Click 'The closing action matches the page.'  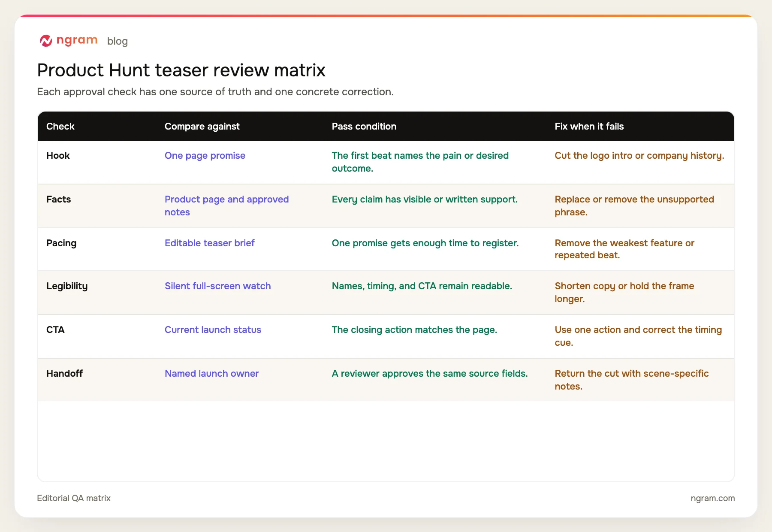(x=415, y=329)
